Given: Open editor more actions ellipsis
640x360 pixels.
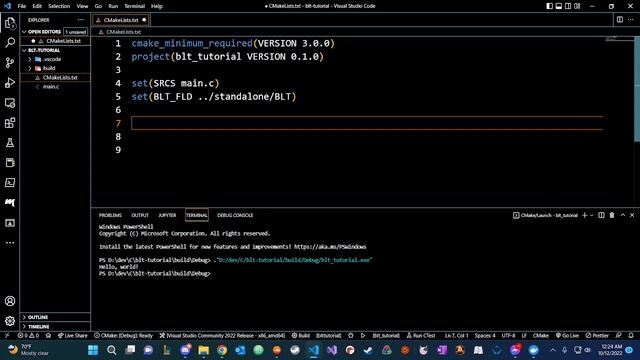Looking at the screenshot, I should [x=631, y=20].
